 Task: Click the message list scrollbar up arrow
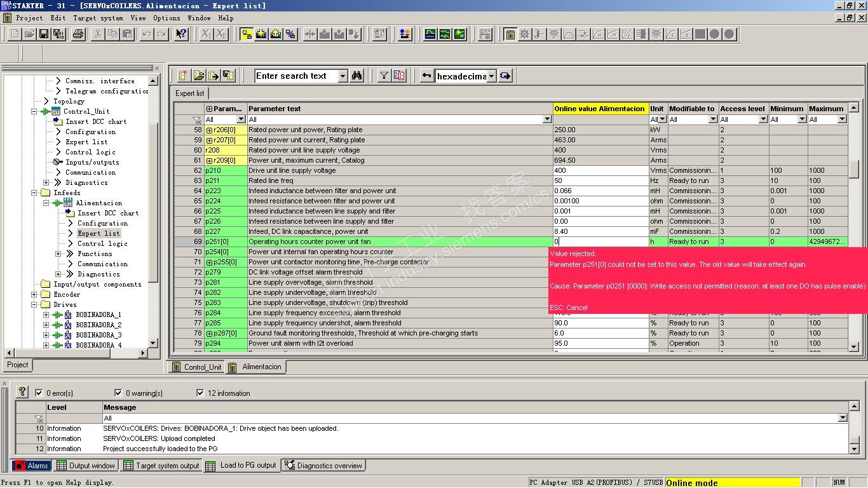[x=854, y=407]
